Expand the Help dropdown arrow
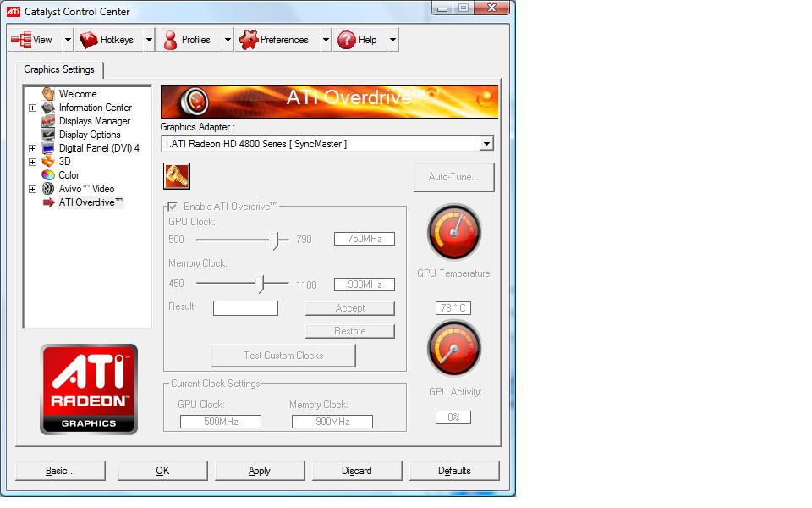Viewport: 812px width, 508px height. (393, 40)
